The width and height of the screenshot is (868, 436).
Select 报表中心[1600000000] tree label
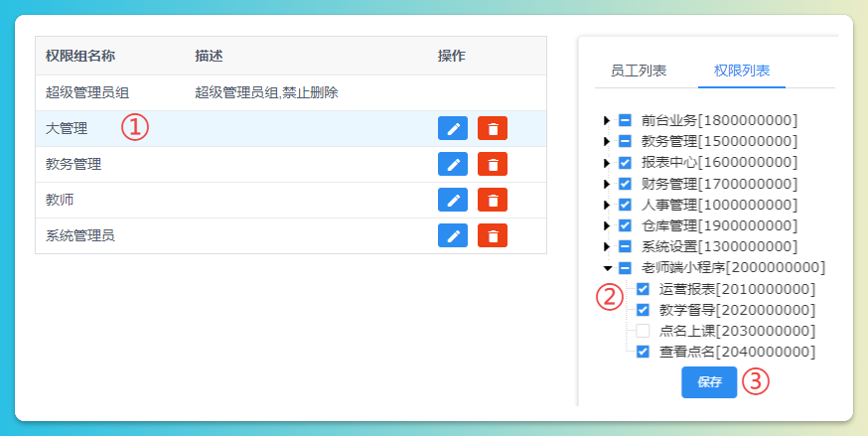pyautogui.click(x=719, y=162)
